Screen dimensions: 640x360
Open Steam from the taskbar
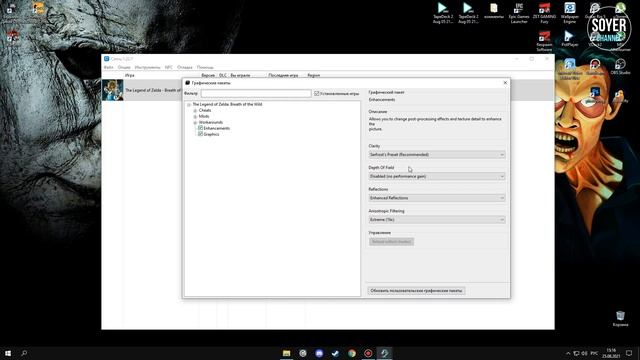pos(336,353)
